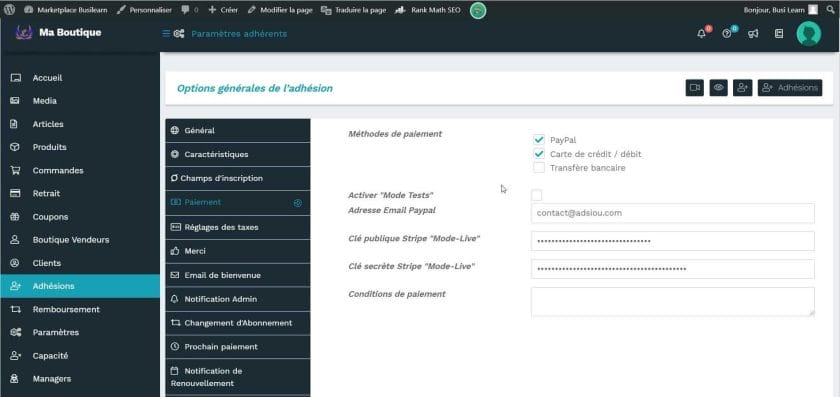Switch to the Merci tab

click(x=238, y=251)
